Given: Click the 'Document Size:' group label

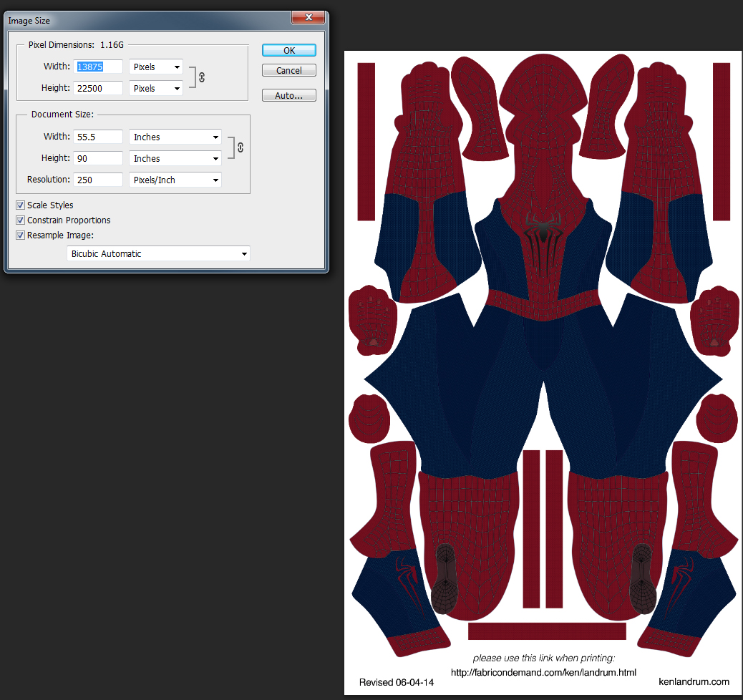Looking at the screenshot, I should click(62, 115).
